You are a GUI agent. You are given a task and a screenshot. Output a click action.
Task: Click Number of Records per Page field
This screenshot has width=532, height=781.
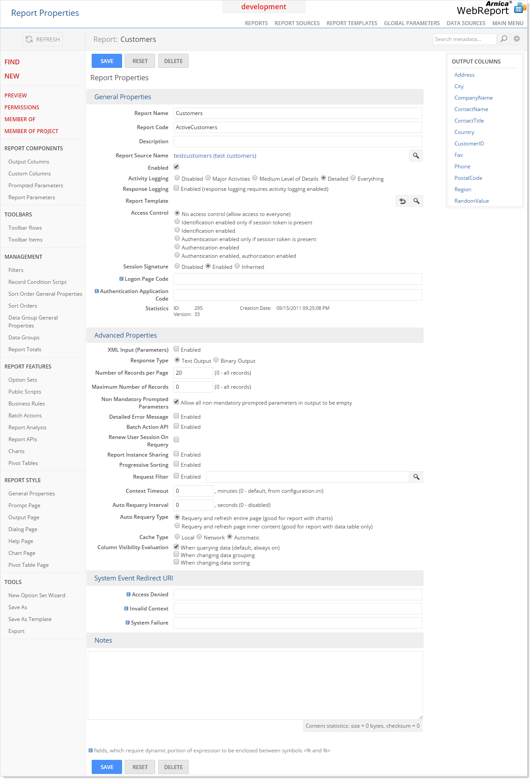point(193,373)
